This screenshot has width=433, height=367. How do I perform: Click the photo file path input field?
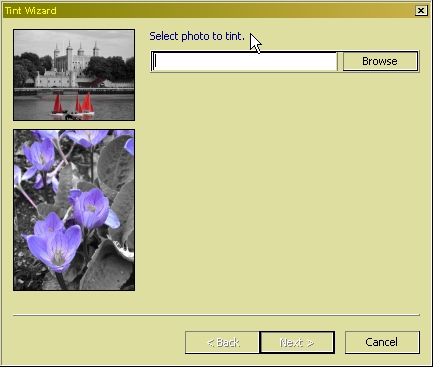click(244, 61)
